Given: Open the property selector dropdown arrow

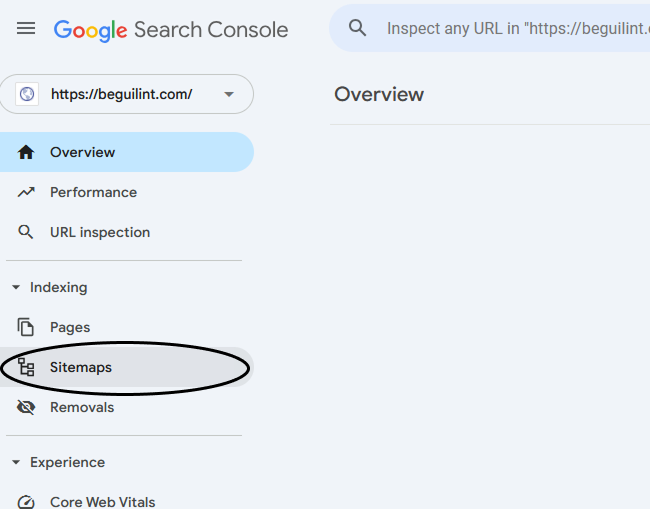Looking at the screenshot, I should (x=229, y=94).
